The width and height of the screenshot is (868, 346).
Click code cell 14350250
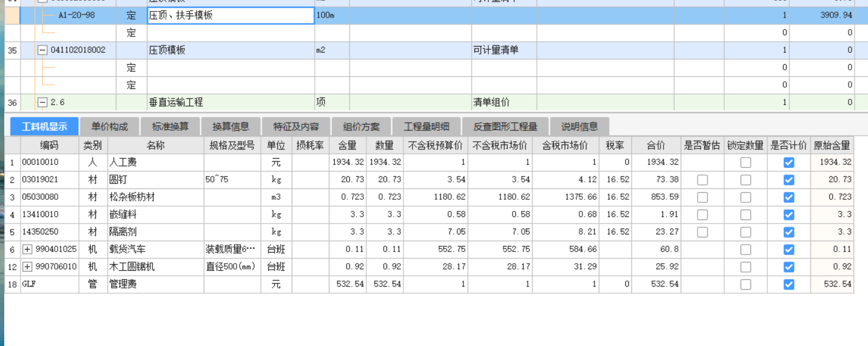50,232
